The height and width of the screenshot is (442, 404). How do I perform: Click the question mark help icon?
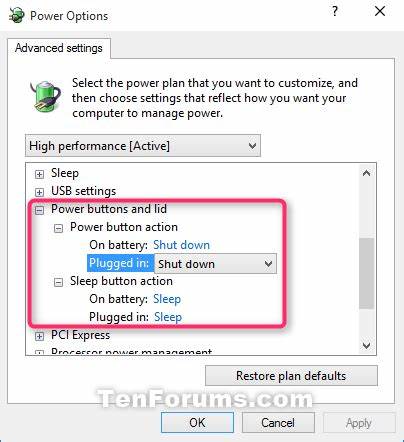click(335, 12)
